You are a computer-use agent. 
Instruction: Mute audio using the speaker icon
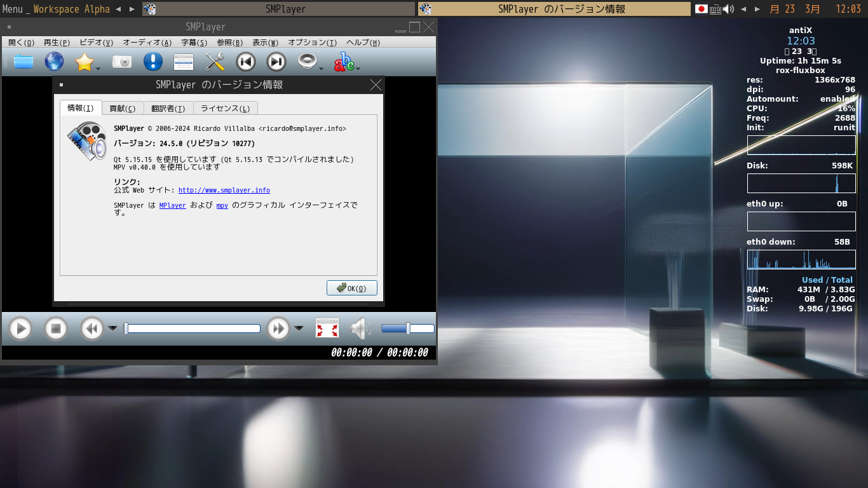[x=360, y=329]
